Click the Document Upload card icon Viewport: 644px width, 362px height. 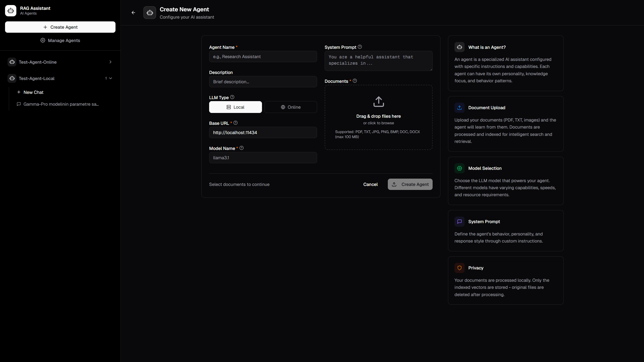460,108
